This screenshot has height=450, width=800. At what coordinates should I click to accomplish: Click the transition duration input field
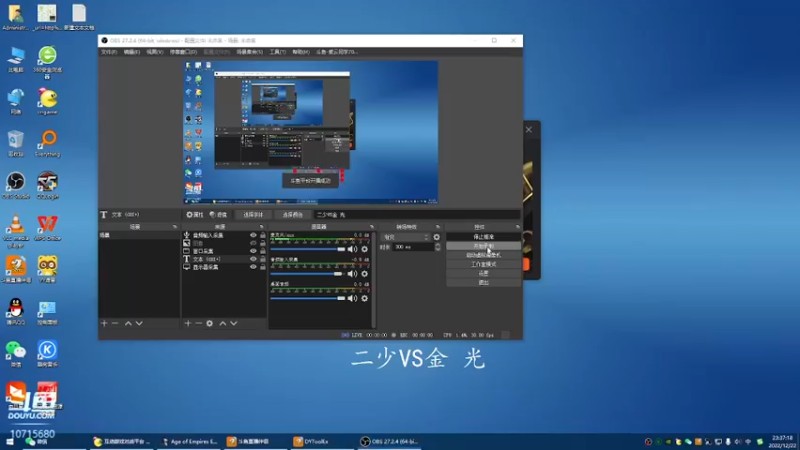pyautogui.click(x=413, y=247)
